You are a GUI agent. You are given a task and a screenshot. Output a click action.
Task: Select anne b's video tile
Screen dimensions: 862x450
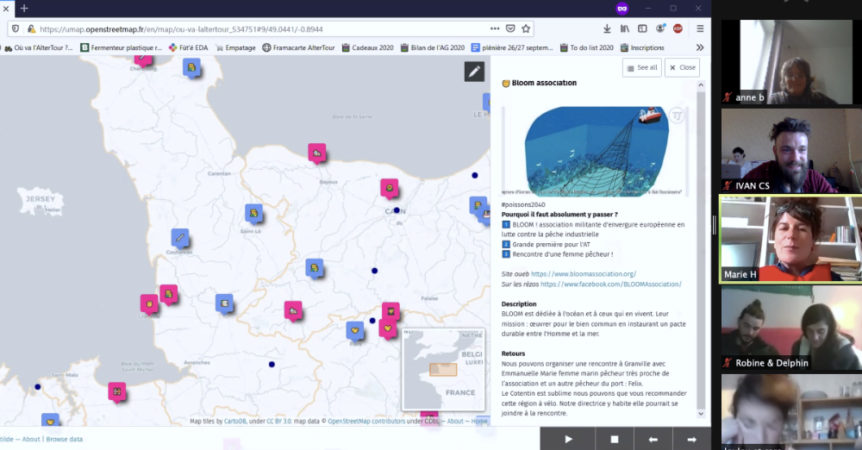pyautogui.click(x=791, y=62)
